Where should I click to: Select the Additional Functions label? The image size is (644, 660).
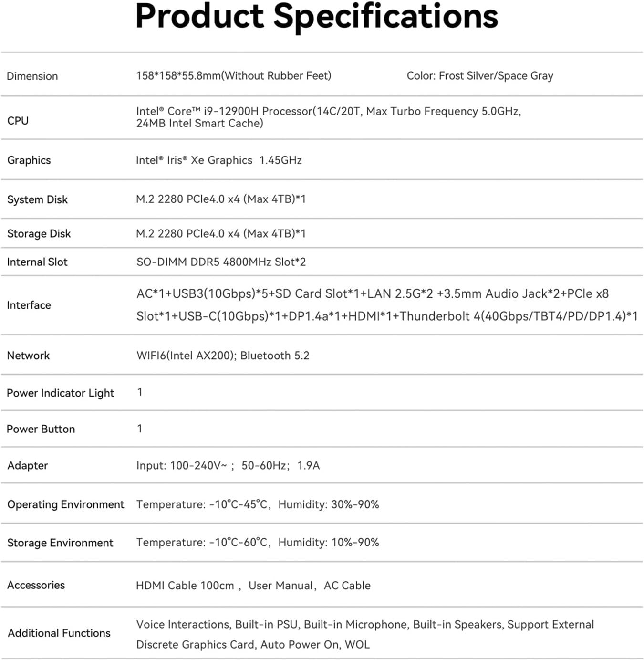59,633
